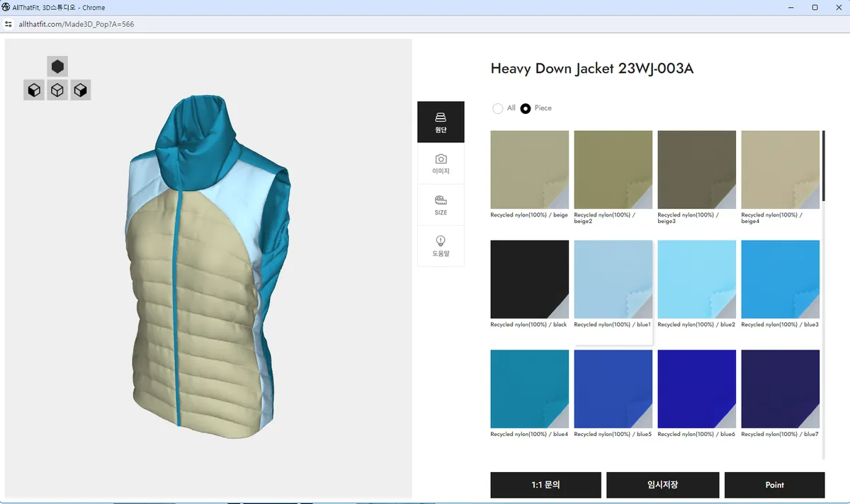
Task: Select the blue2 fabric swatch
Action: point(697,279)
